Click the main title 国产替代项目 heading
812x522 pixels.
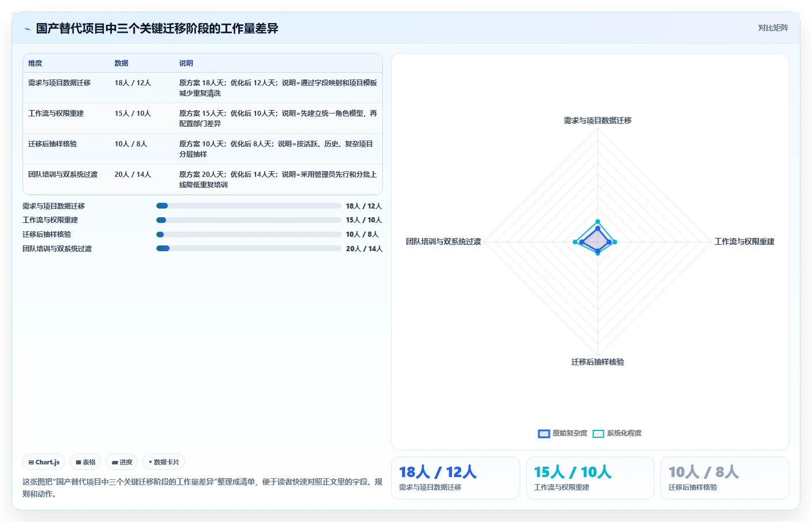pyautogui.click(x=157, y=28)
